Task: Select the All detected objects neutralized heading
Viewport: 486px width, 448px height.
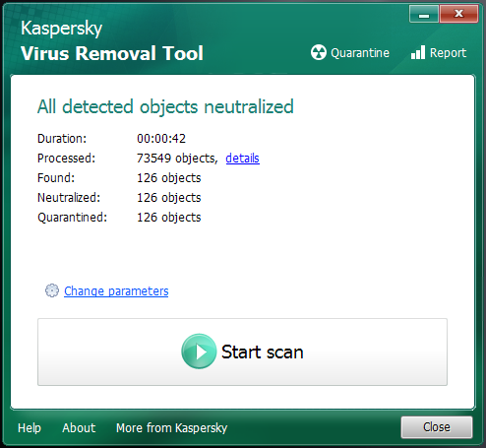Action: 165,106
